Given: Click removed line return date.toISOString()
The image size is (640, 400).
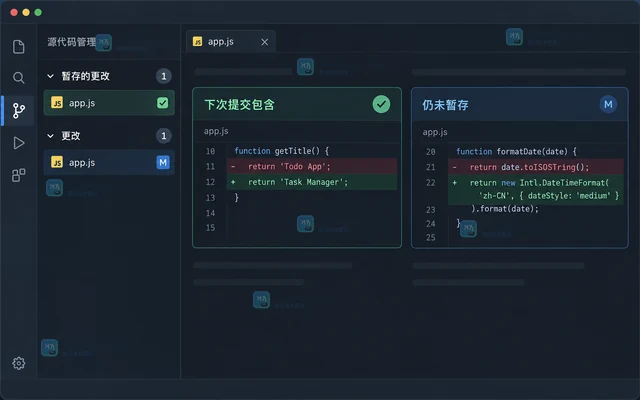Looking at the screenshot, I should pyautogui.click(x=536, y=167).
